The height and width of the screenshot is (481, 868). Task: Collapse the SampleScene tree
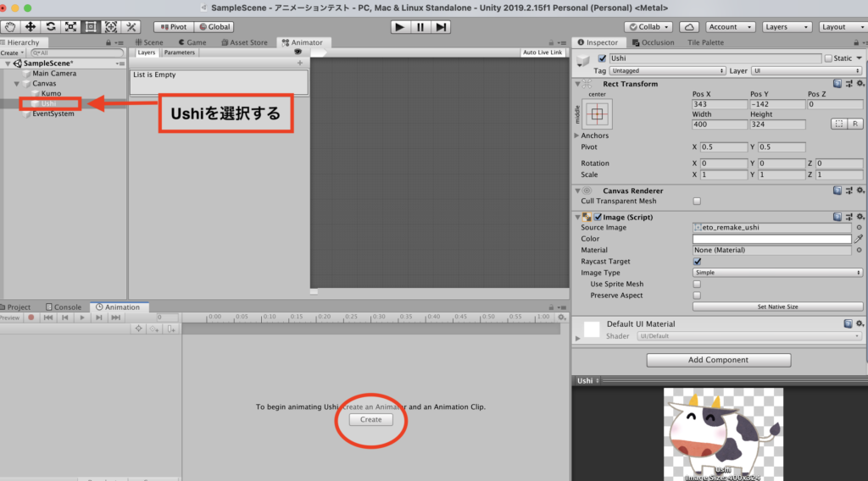click(8, 64)
